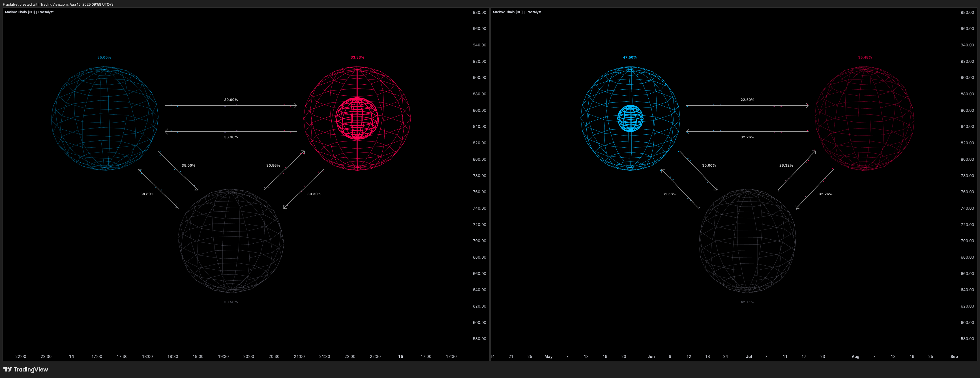The height and width of the screenshot is (378, 980).
Task: Click the Jul label on the time axis
Action: (749, 356)
